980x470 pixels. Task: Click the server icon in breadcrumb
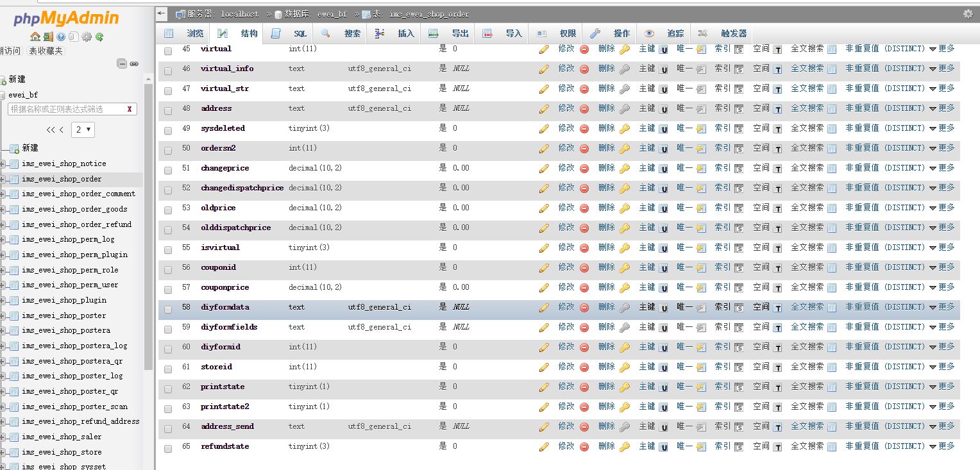pos(181,13)
